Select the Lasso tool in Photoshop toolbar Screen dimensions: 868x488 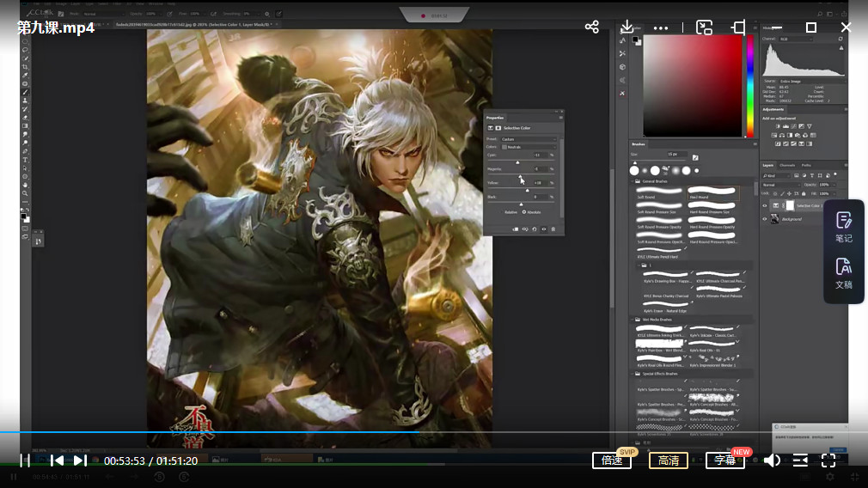pos(25,50)
